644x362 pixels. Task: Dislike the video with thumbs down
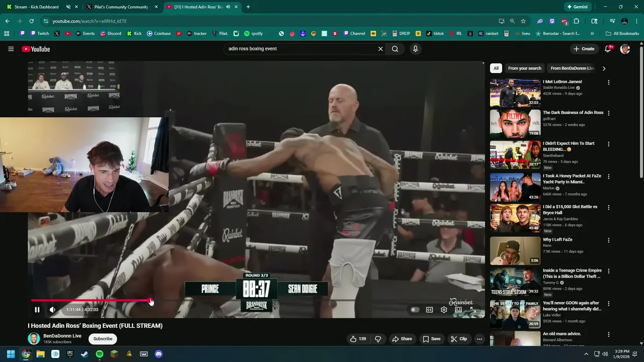(x=378, y=339)
